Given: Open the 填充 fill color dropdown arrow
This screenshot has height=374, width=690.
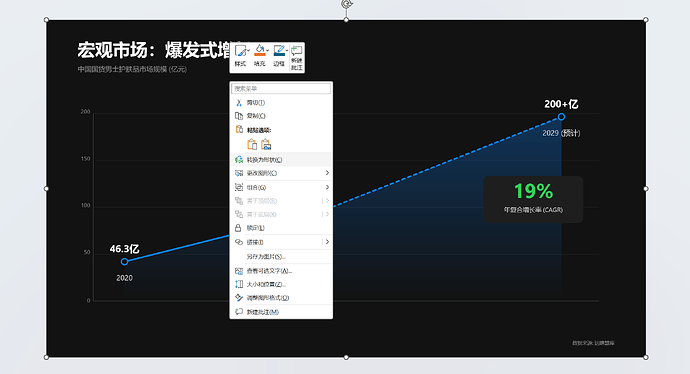Looking at the screenshot, I should click(267, 51).
